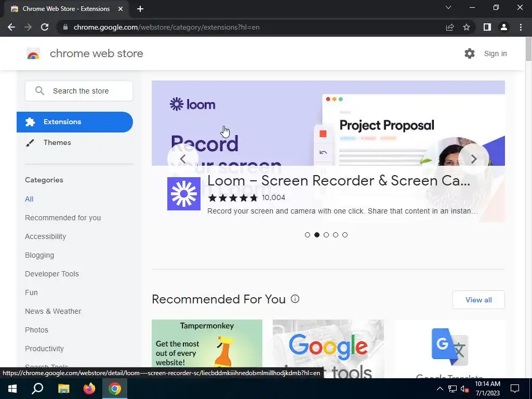532x399 pixels.
Task: Click the page vertical scrollbar thumb
Action: point(528,49)
